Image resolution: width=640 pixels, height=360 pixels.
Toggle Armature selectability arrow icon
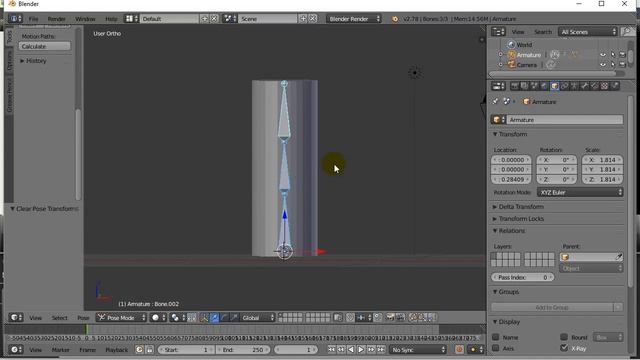(613, 55)
